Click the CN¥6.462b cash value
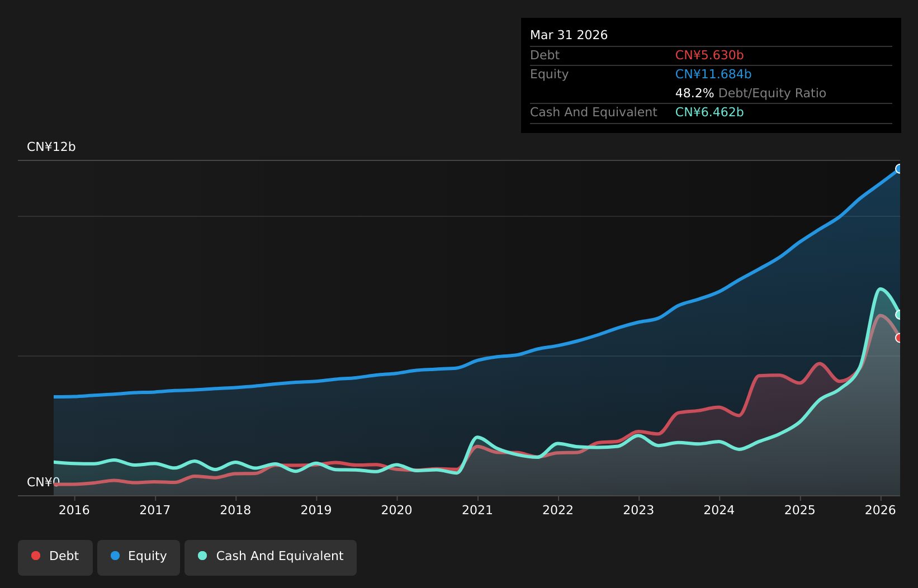918x588 pixels. point(709,112)
